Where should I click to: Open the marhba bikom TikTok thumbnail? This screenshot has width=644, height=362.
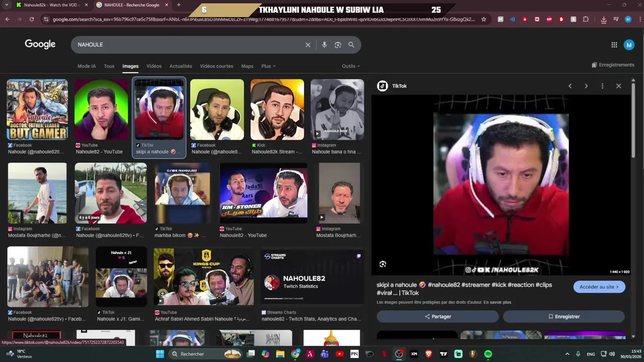coord(182,193)
